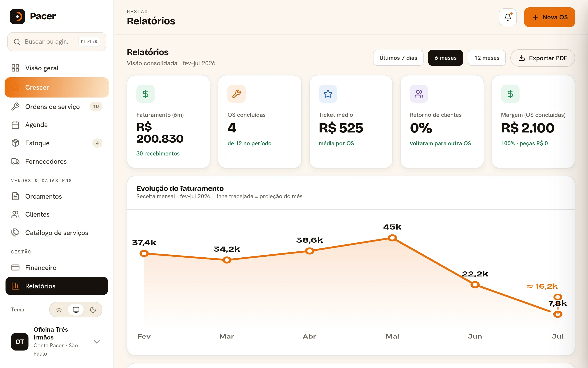Click the search magnifier icon

click(x=17, y=42)
